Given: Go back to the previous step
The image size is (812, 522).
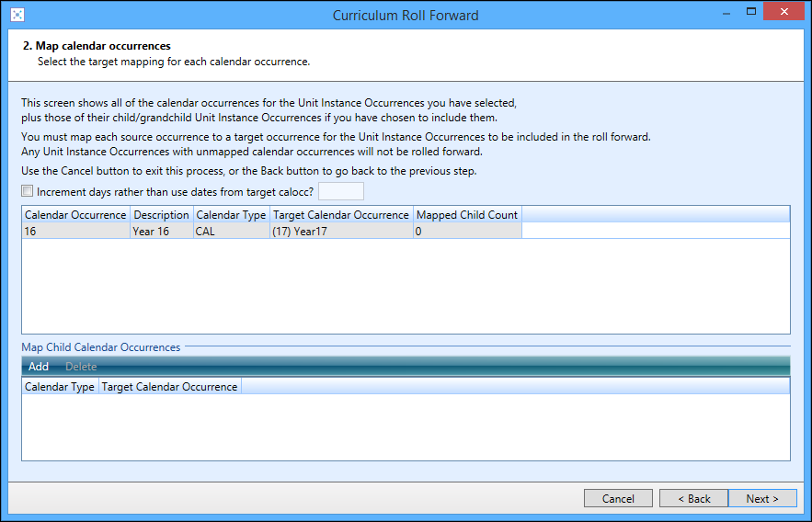Looking at the screenshot, I should point(694,498).
